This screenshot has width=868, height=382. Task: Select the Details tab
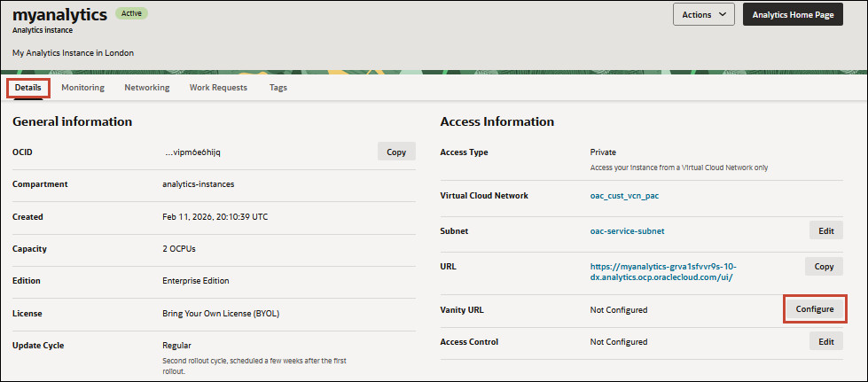[28, 88]
